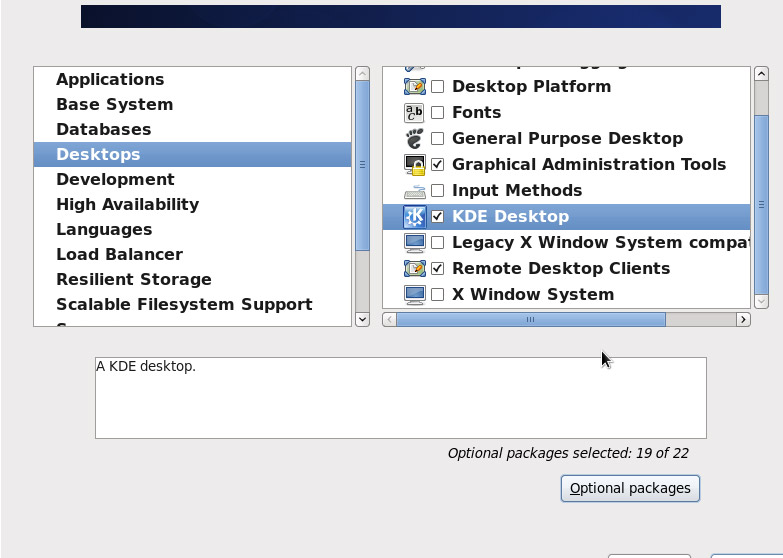This screenshot has width=783, height=558.
Task: Click the Graphical Administration Tools lock icon
Action: click(x=414, y=165)
